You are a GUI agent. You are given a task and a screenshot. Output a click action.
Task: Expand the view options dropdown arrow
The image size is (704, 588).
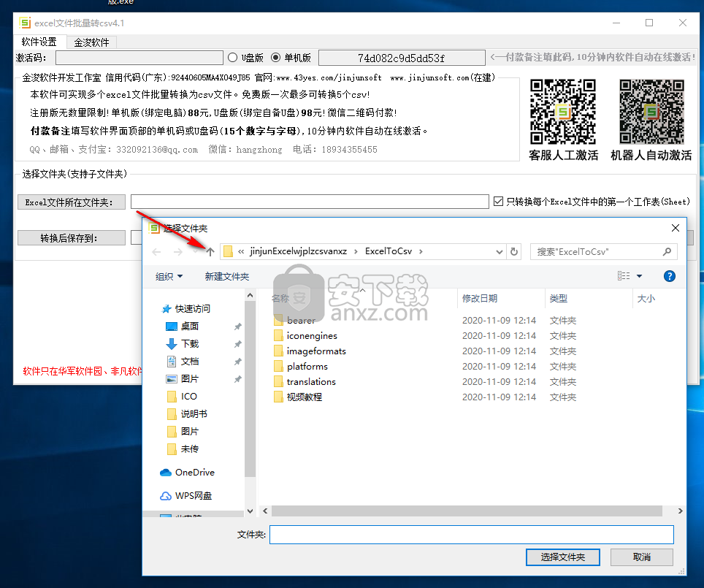[x=639, y=276]
